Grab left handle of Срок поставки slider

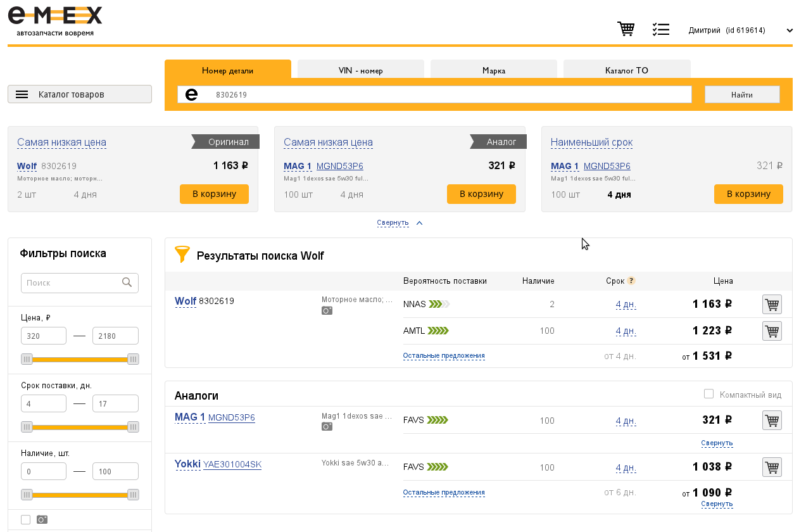point(27,427)
